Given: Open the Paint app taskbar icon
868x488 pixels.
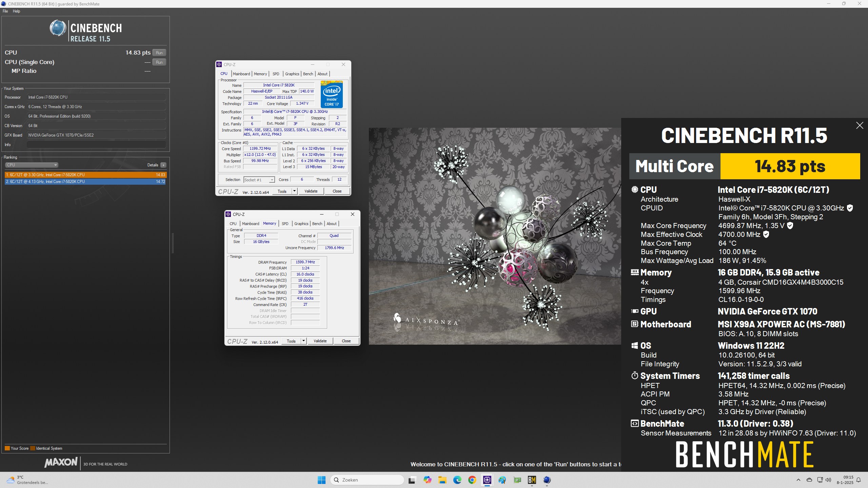Looking at the screenshot, I should tap(502, 480).
